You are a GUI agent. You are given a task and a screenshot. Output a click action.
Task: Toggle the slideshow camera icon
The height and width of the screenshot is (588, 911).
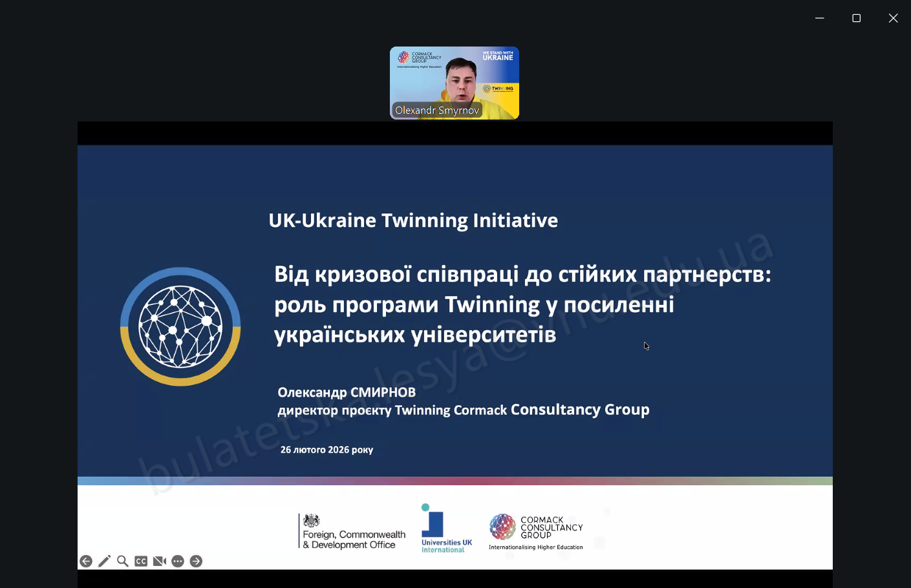[x=160, y=562]
